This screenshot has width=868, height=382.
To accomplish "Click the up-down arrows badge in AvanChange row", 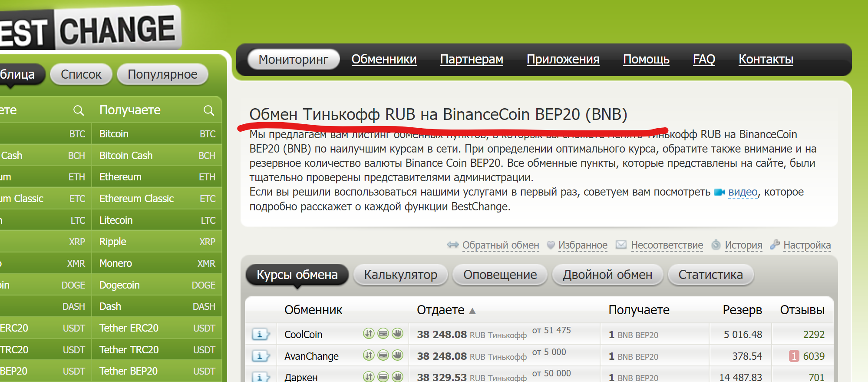I will pos(369,355).
